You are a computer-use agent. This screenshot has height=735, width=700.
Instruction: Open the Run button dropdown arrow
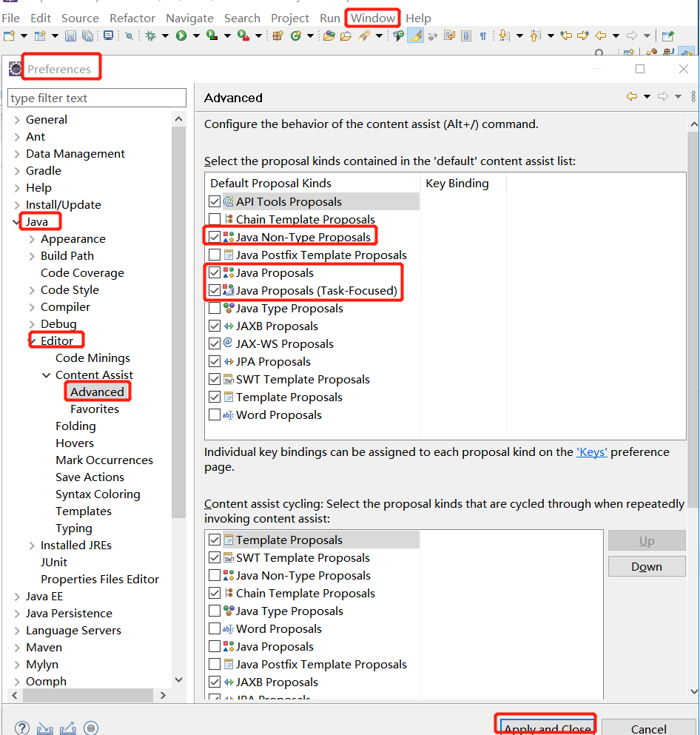[x=196, y=36]
